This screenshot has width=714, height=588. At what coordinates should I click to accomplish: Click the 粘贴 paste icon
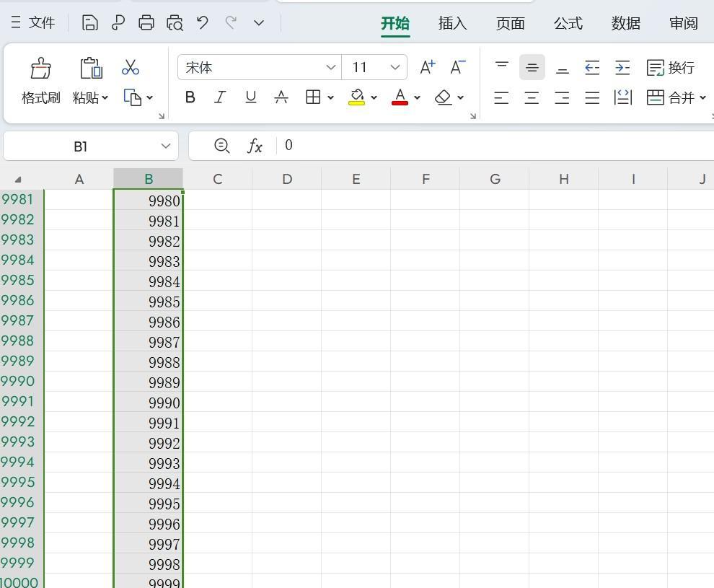click(x=91, y=69)
